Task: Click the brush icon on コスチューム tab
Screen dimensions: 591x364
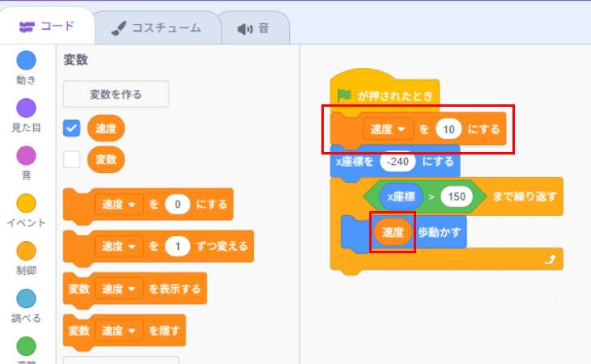Action: (119, 28)
